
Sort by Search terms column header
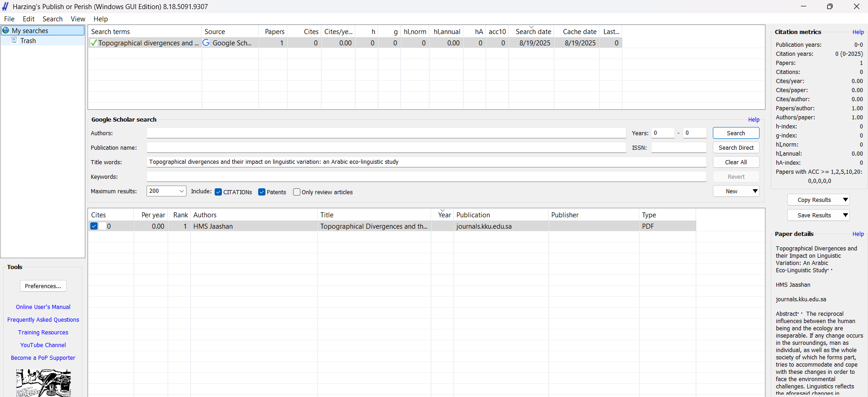tap(145, 31)
